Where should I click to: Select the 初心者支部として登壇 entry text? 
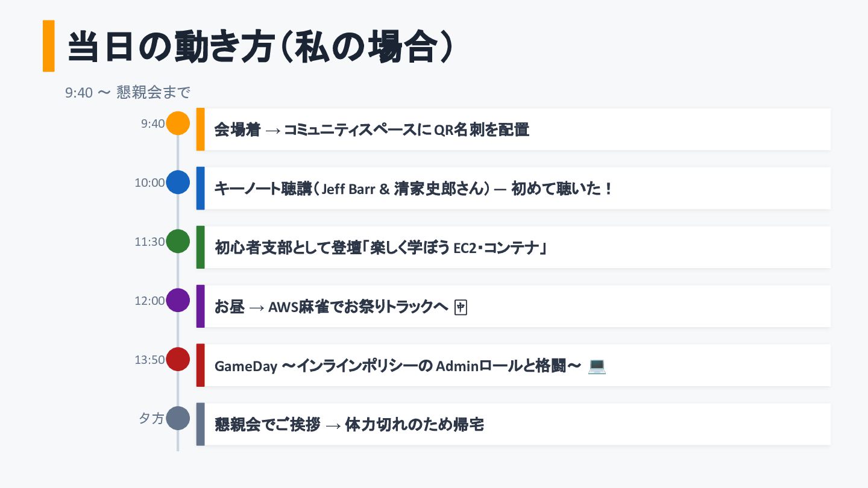click(x=380, y=248)
